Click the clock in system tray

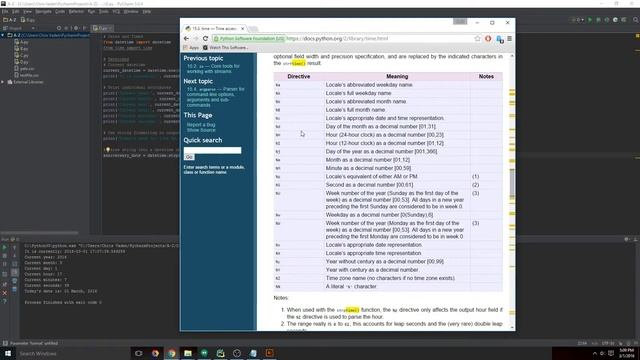coord(627,353)
